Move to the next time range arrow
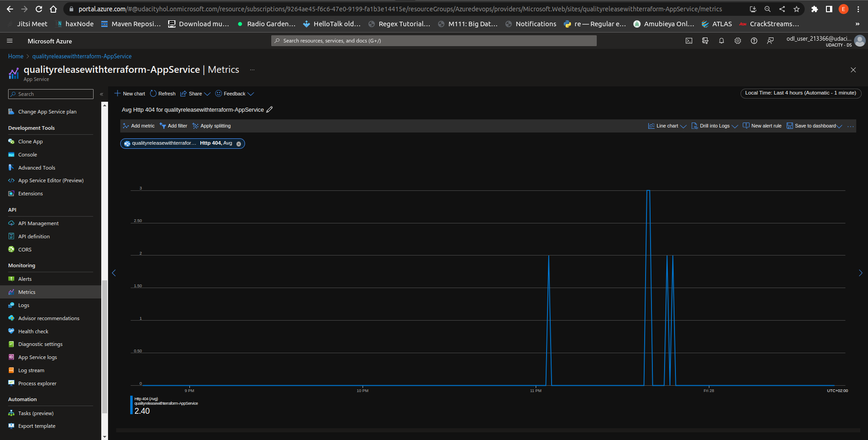Viewport: 868px width, 440px height. coord(860,273)
